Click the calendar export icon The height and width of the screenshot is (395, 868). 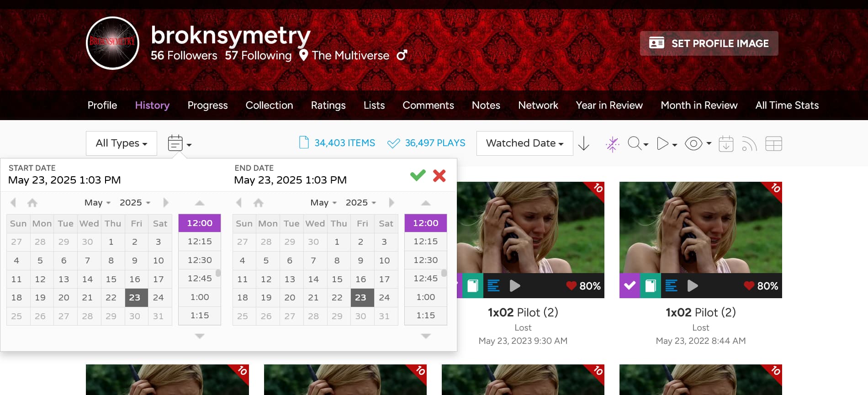pyautogui.click(x=726, y=143)
